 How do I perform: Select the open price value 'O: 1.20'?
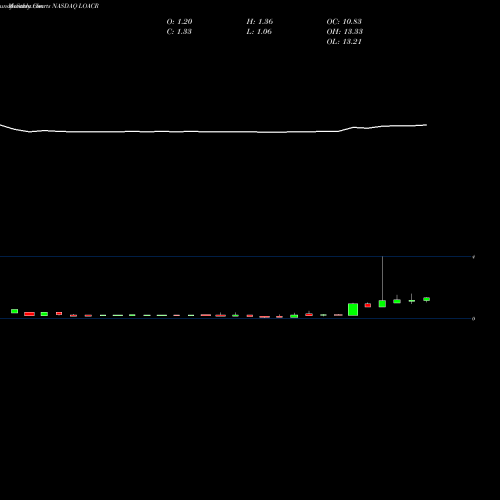[x=179, y=22]
